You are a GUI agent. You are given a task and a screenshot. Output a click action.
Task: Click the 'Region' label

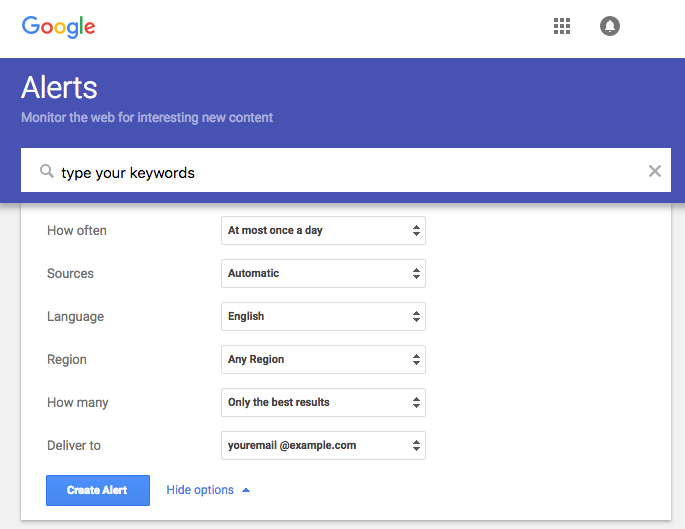67,360
